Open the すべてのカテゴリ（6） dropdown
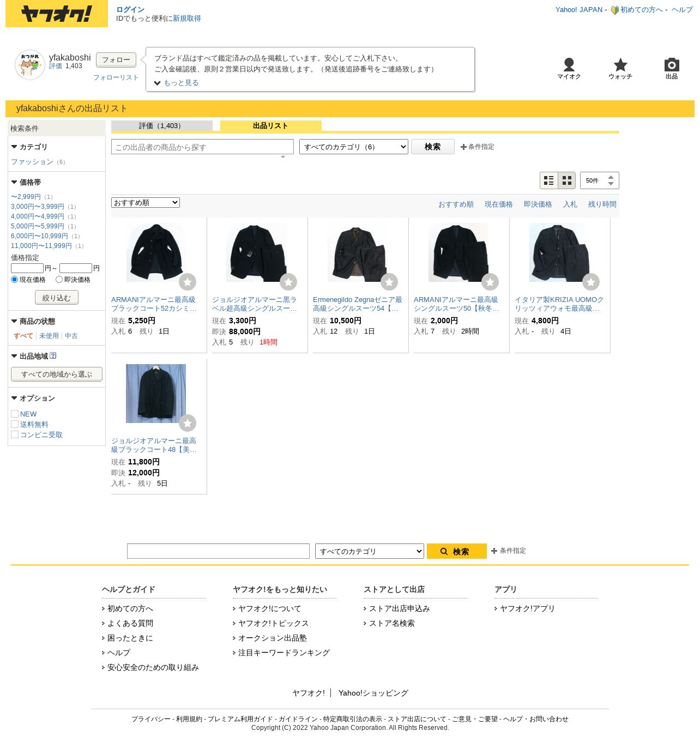The width and height of the screenshot is (700, 743). [353, 147]
